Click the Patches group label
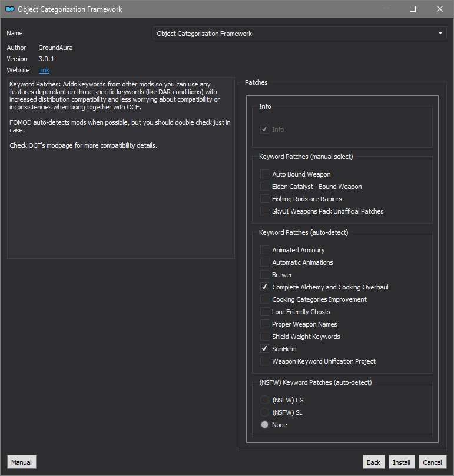Image resolution: width=454 pixels, height=476 pixels. [x=256, y=82]
